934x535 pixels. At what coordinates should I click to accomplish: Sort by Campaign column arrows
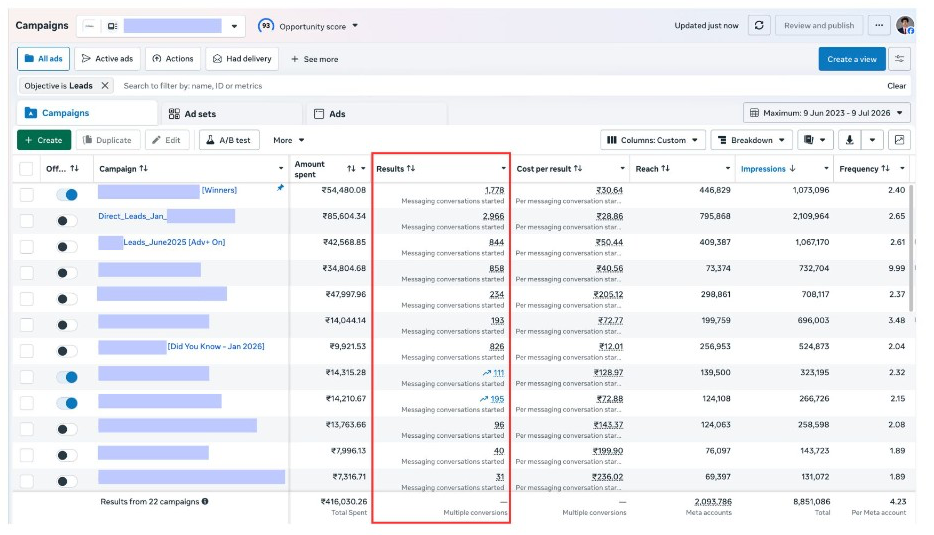(x=144, y=169)
